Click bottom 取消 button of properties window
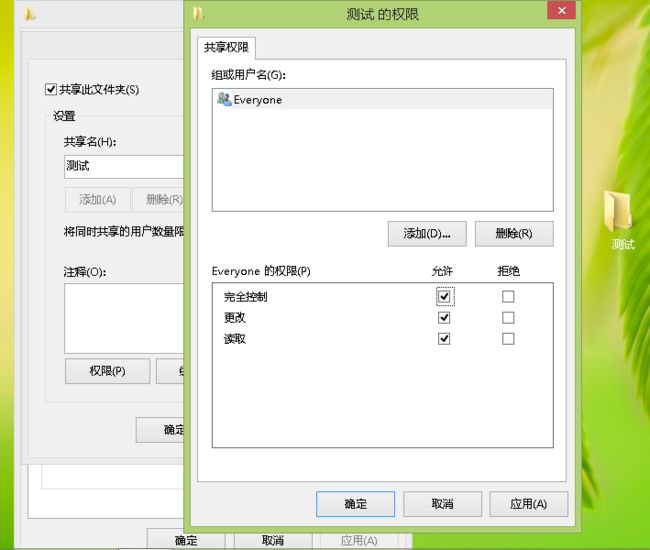 [x=273, y=541]
